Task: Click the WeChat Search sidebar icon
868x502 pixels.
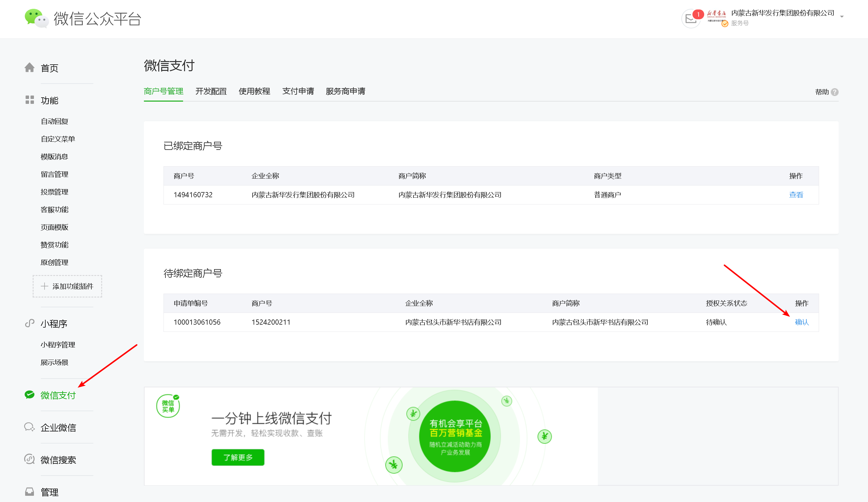Action: click(x=30, y=459)
